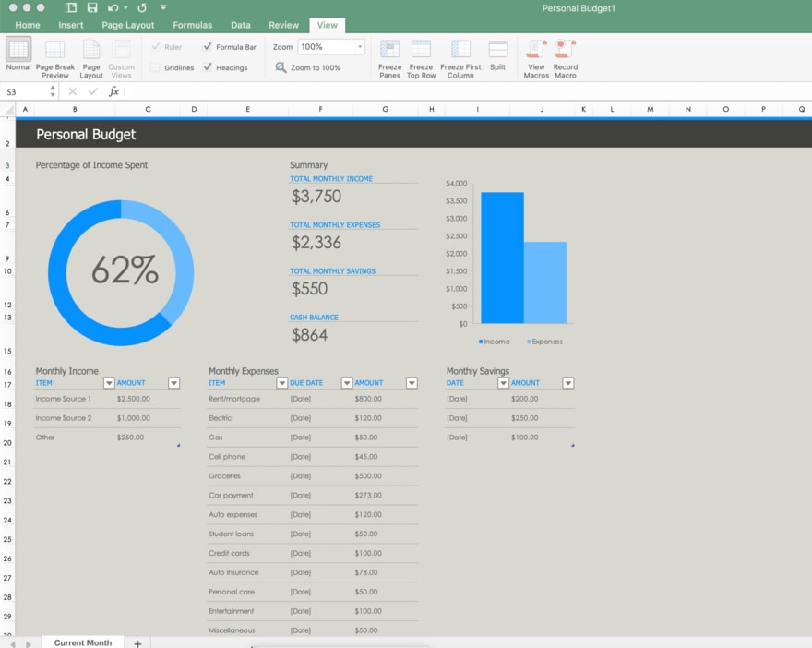Undo the last action
This screenshot has width=812, height=648.
[x=113, y=7]
